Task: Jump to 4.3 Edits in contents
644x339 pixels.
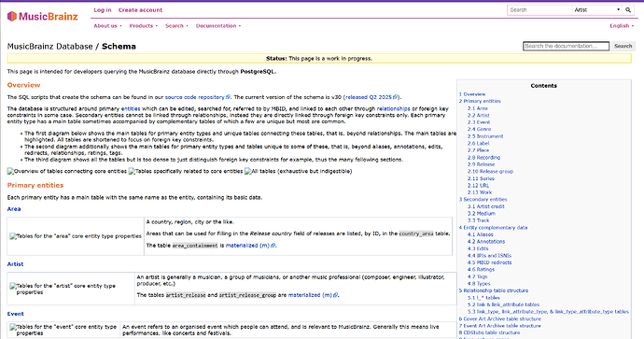Action: (x=478, y=248)
